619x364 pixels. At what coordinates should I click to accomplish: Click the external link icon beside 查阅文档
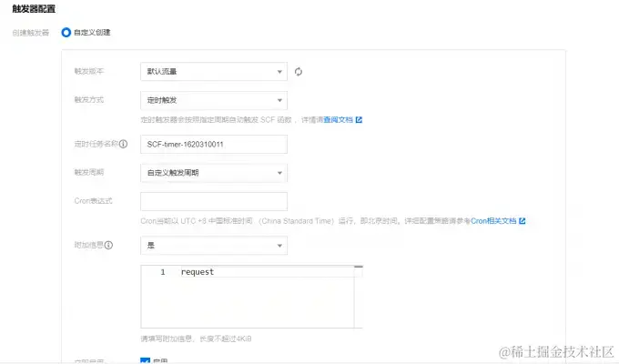(359, 119)
